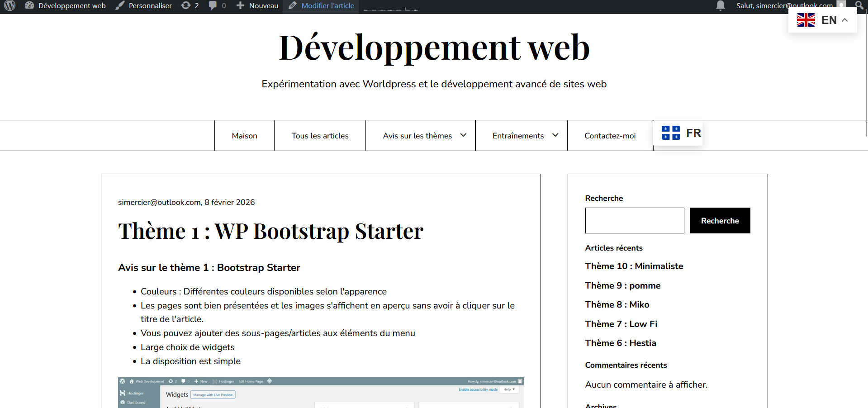Expand the Avis sur les thèmes submenu arrow

click(x=463, y=135)
